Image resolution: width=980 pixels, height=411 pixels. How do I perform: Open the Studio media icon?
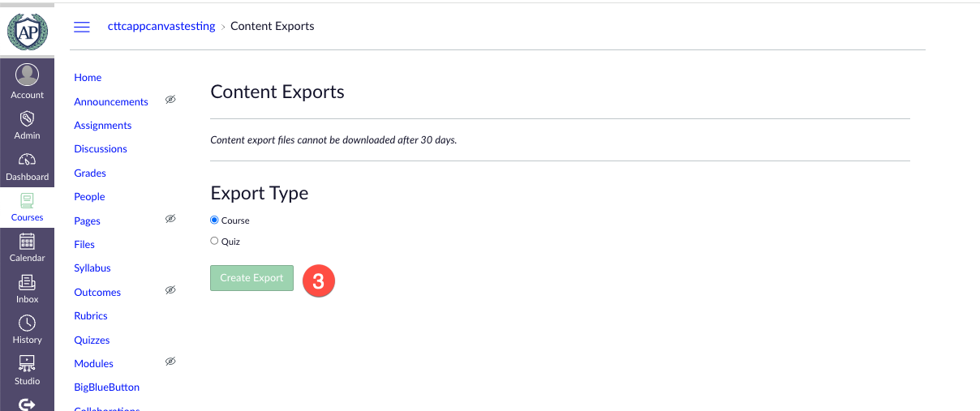27,364
